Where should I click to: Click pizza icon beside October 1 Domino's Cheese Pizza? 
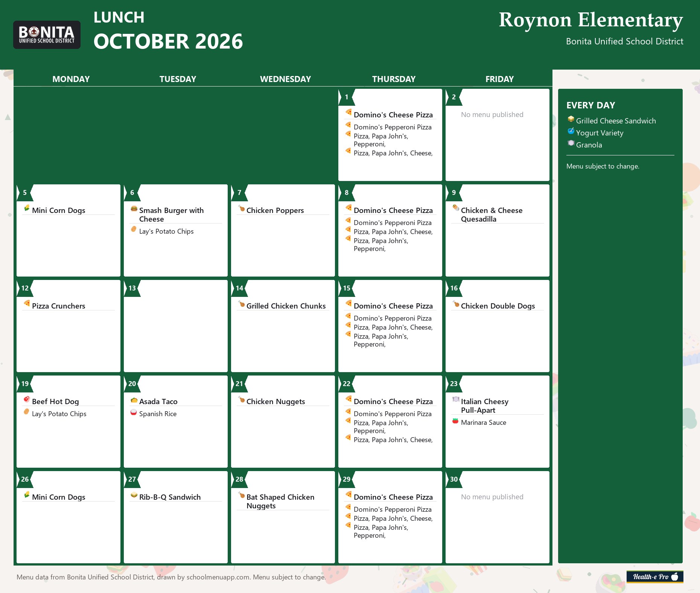point(348,112)
